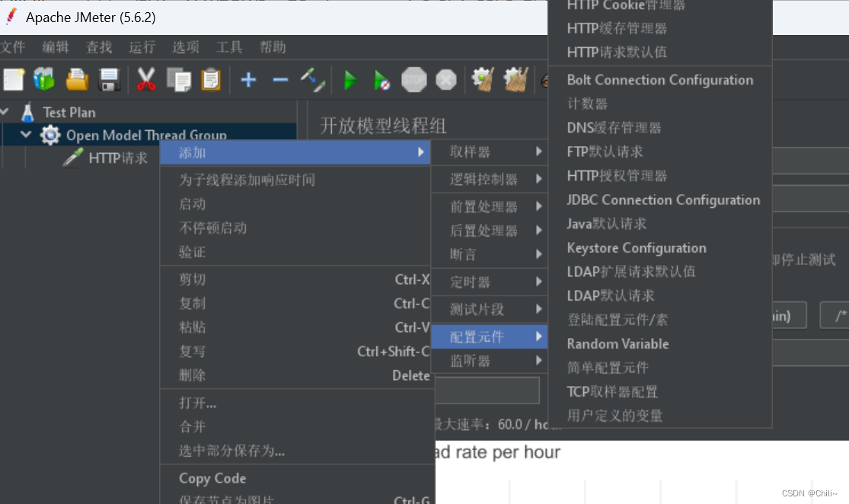Click the Toggle enable/disable icon
849x504 pixels.
[x=313, y=80]
